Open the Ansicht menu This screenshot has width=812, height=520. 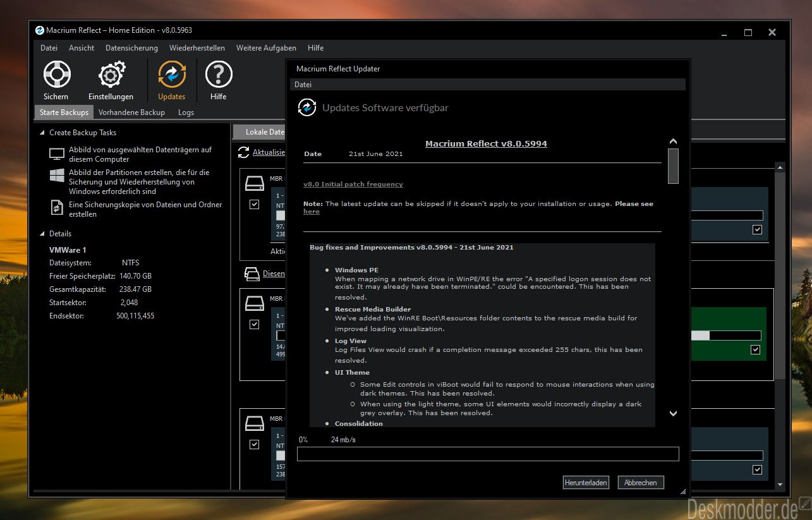[x=82, y=48]
